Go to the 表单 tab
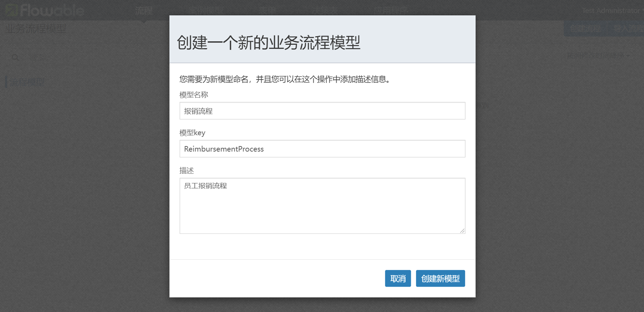 [x=267, y=11]
